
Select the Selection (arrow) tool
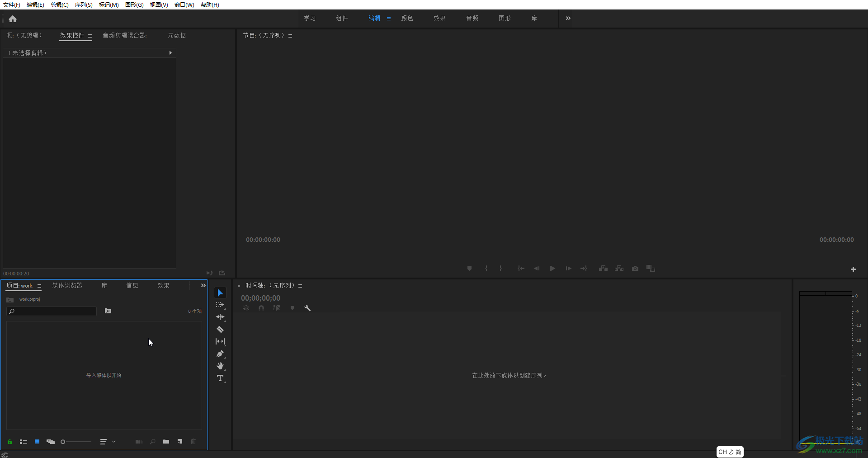220,293
